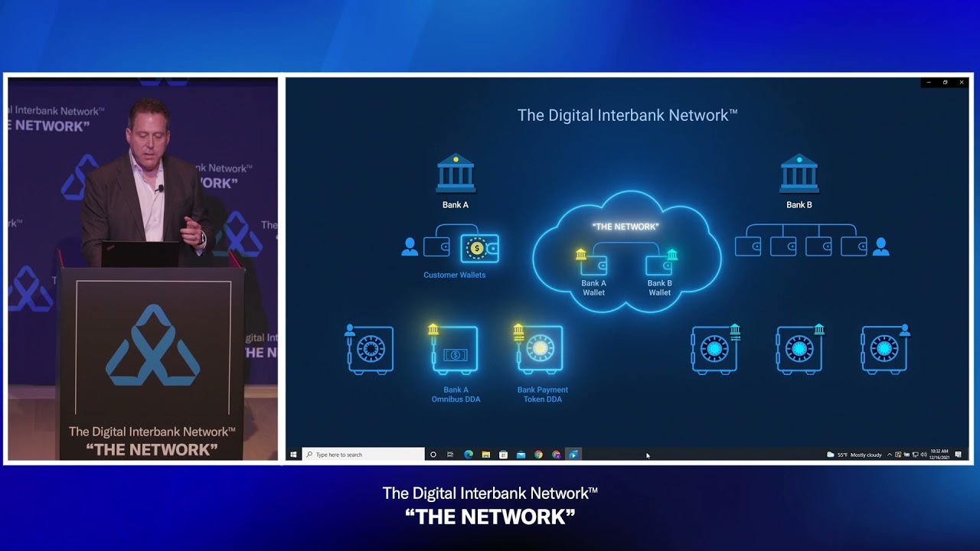The image size is (980, 551).
Task: Click the active presentation app taskbar icon
Action: (573, 455)
